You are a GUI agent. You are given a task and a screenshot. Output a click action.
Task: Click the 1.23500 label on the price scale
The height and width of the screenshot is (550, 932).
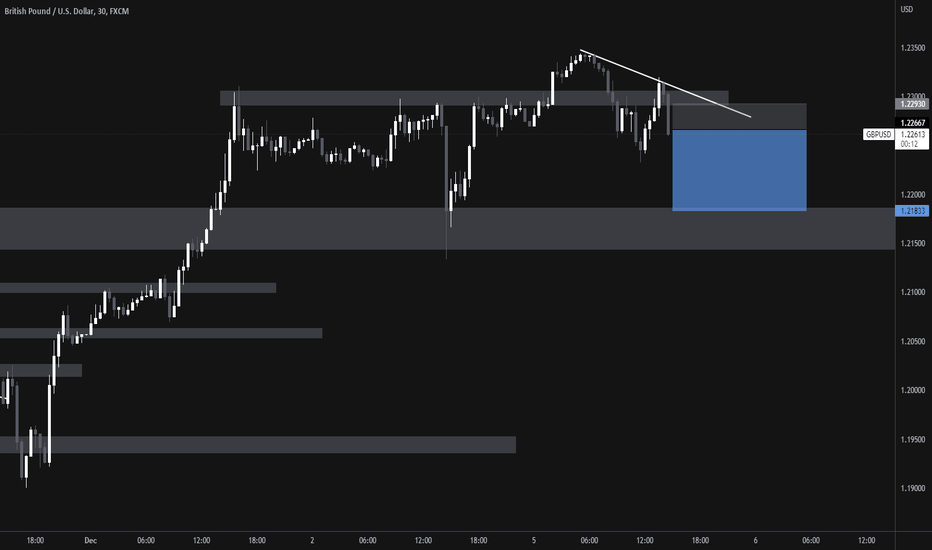(913, 48)
